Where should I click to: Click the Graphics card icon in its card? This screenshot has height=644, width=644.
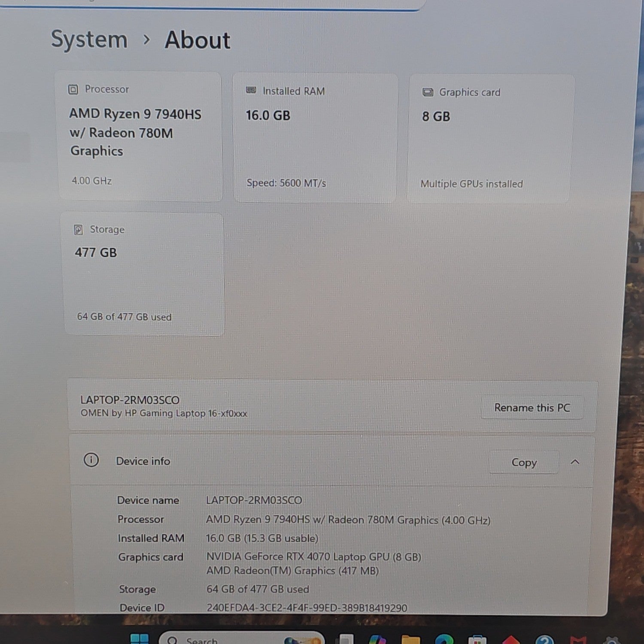click(428, 92)
